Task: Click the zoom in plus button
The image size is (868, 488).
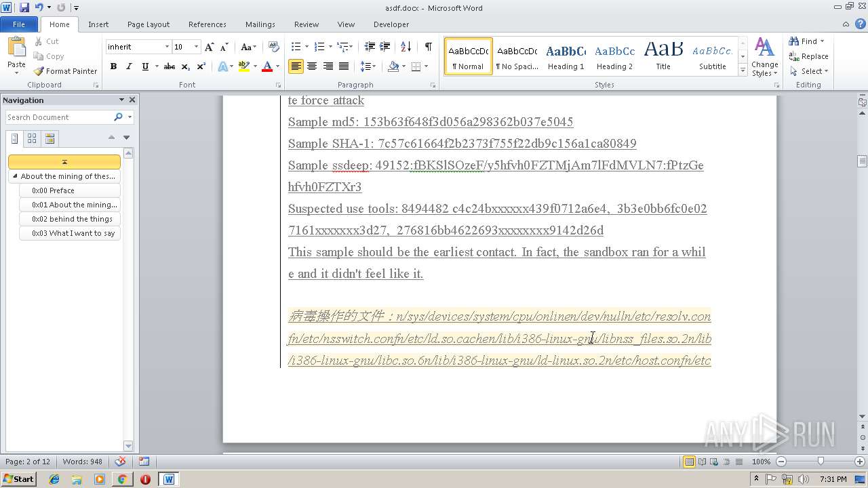Action: point(860,462)
